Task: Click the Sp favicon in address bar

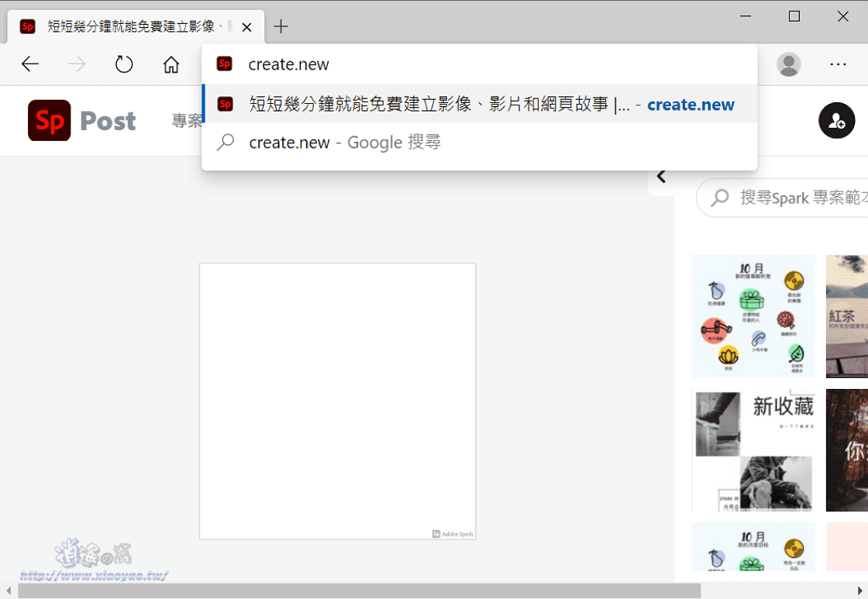Action: [x=224, y=64]
